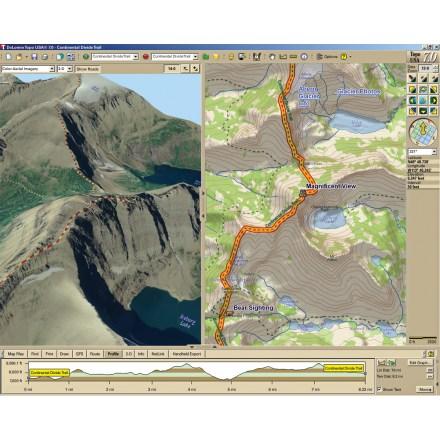This screenshot has height=440, width=440.
Task: Click the green icon after second dropdown
Action: [206, 57]
